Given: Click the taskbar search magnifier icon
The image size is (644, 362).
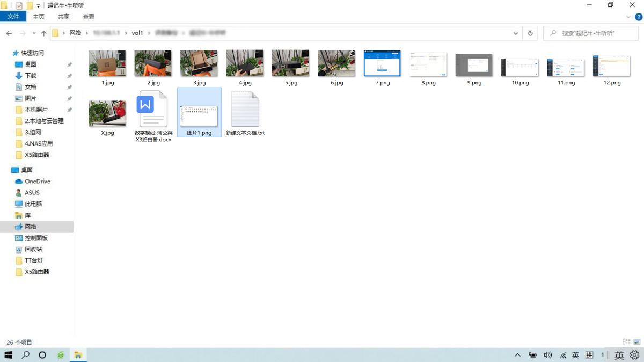Looking at the screenshot, I should coord(25,355).
